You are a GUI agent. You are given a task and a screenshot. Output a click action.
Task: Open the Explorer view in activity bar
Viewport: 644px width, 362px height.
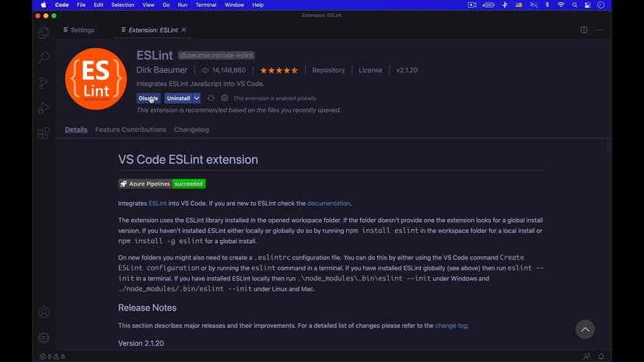tap(44, 33)
